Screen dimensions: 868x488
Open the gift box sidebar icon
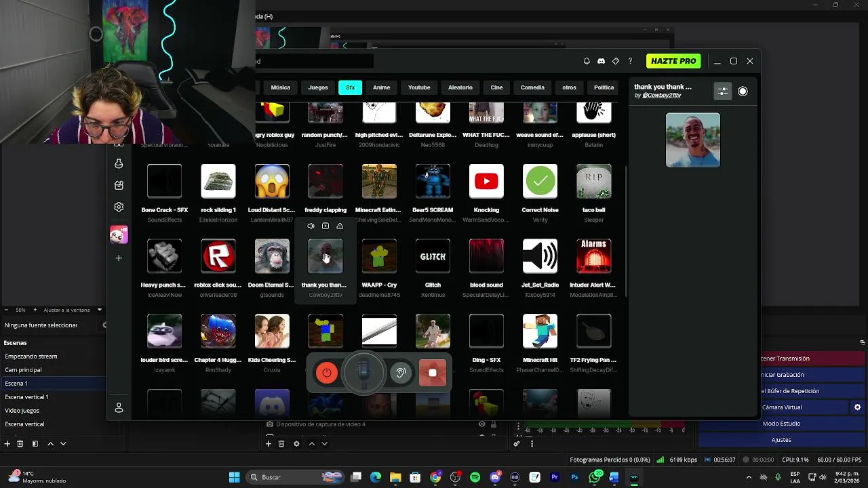point(119,185)
